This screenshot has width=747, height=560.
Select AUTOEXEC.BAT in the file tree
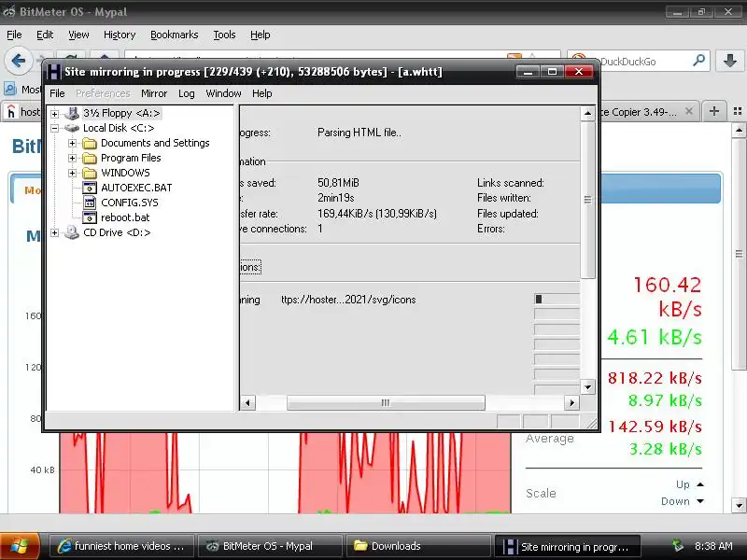(x=136, y=188)
